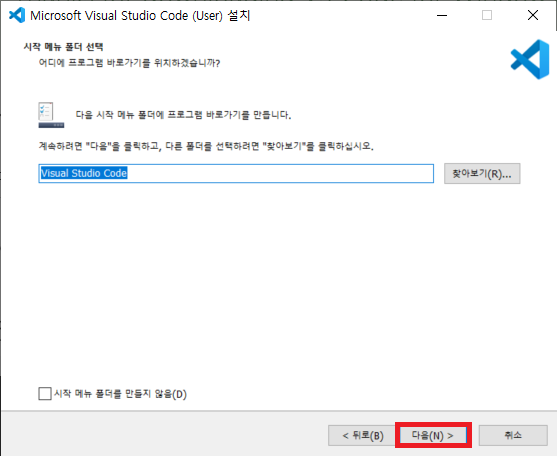Click the start menu folder checklist icon
Viewport: 557px width, 456px height.
[51, 115]
